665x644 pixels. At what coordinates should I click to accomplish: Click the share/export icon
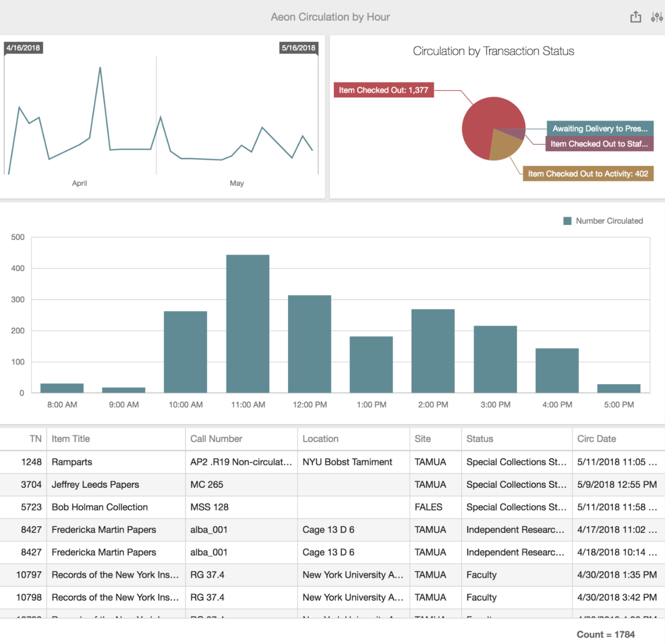(x=635, y=17)
